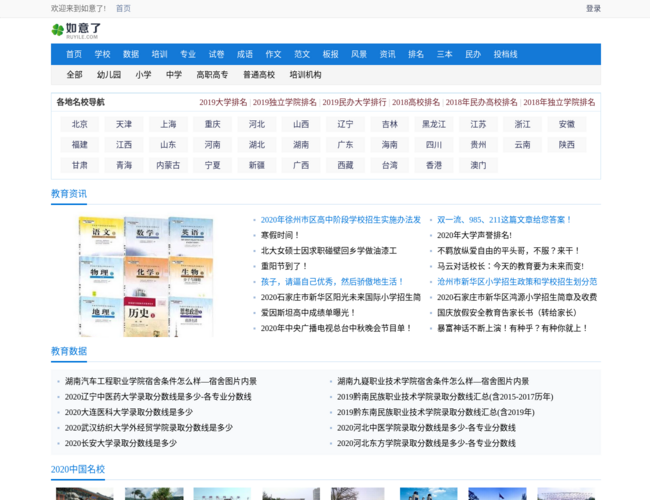Click the 教育资讯 section heading
The height and width of the screenshot is (500, 650).
(69, 194)
